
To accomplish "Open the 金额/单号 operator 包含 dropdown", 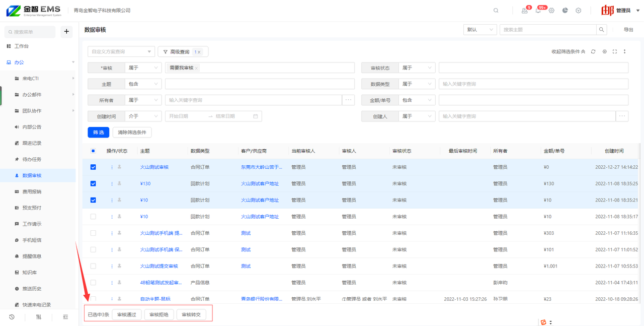I will click(417, 100).
